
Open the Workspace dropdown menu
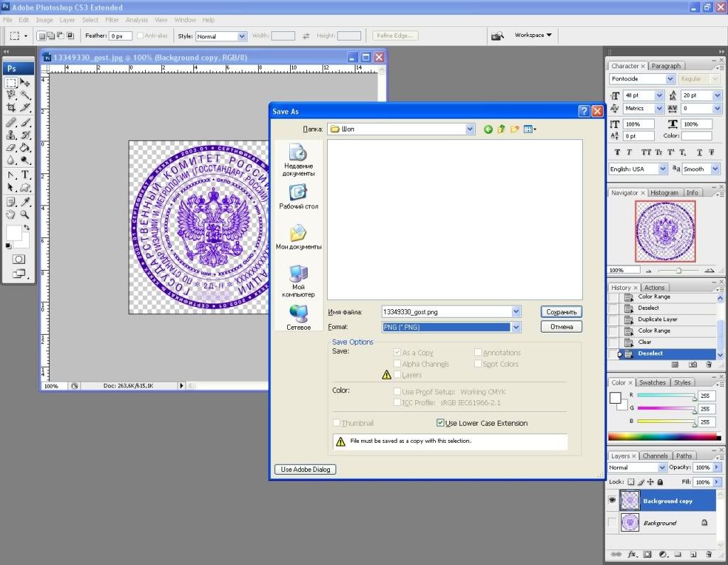[x=533, y=36]
